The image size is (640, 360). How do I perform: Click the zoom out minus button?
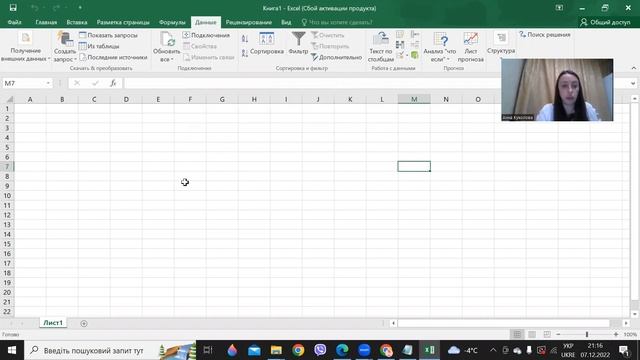[x=558, y=334]
